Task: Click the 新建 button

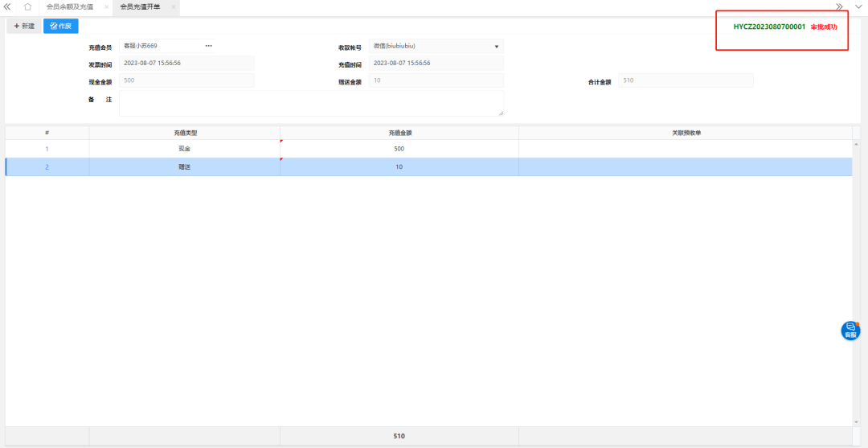Action: (x=24, y=26)
